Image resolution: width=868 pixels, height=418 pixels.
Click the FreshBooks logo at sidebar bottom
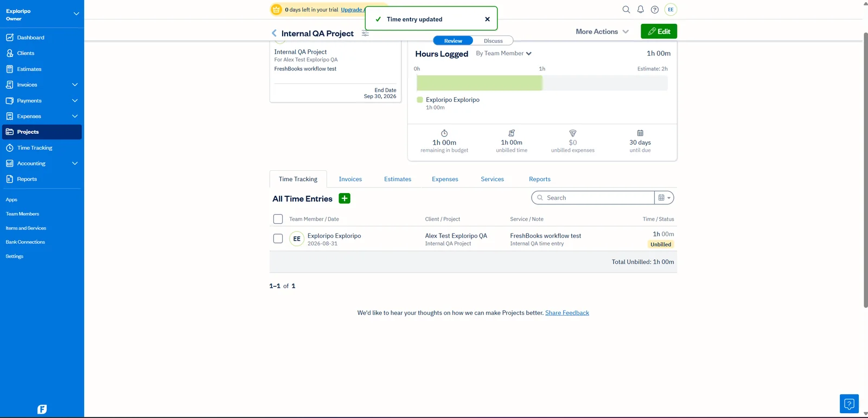point(42,409)
